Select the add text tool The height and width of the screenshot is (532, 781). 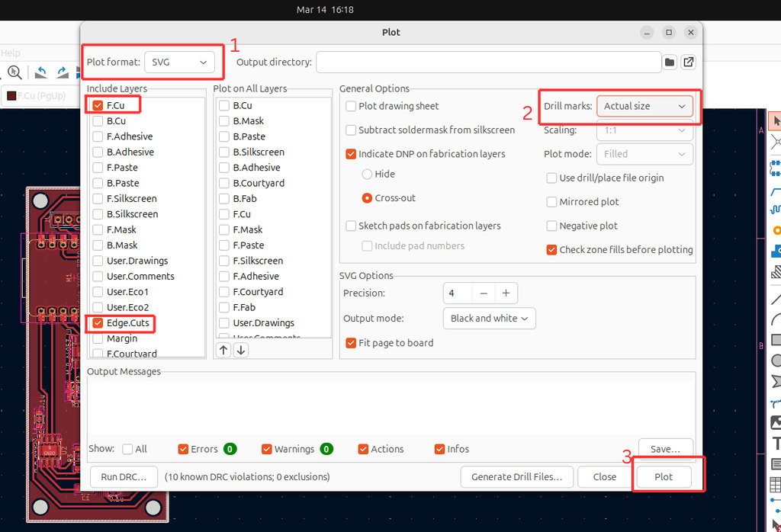tap(776, 443)
